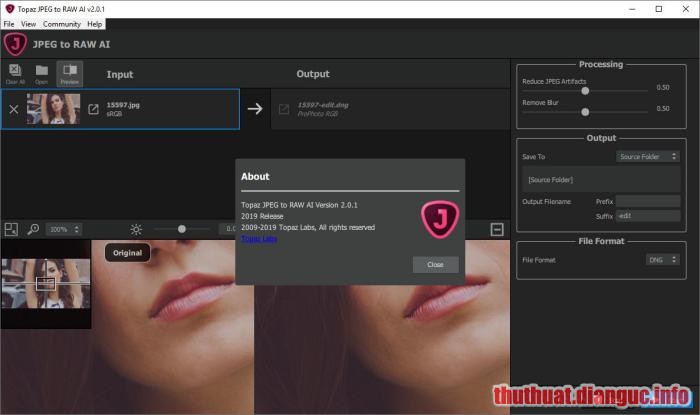Open the 100% zoom level dropdown
This screenshot has height=415, width=700.
[64, 229]
